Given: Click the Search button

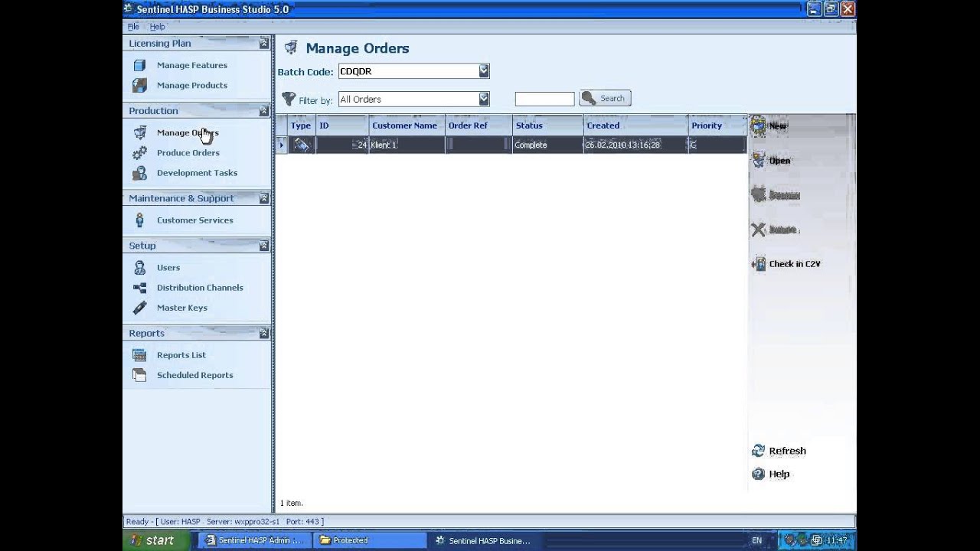Looking at the screenshot, I should [x=605, y=98].
